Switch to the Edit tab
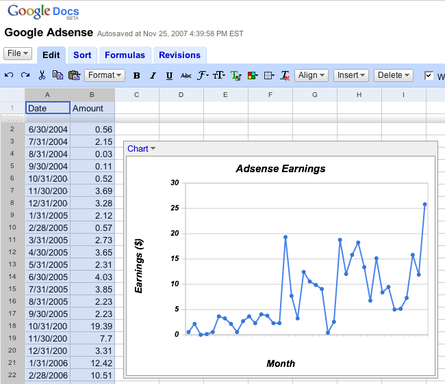The image size is (445, 384). click(51, 55)
